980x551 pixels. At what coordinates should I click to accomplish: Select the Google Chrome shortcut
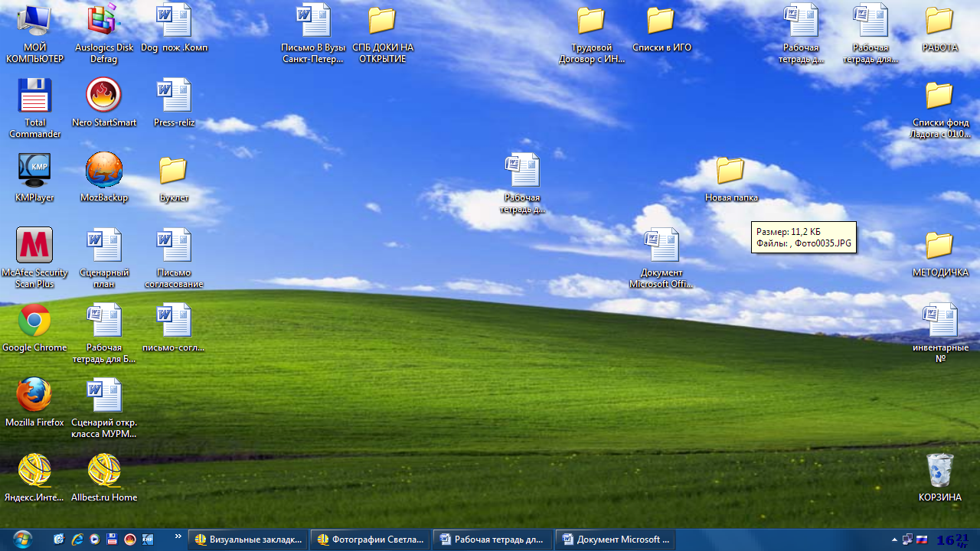(x=34, y=328)
